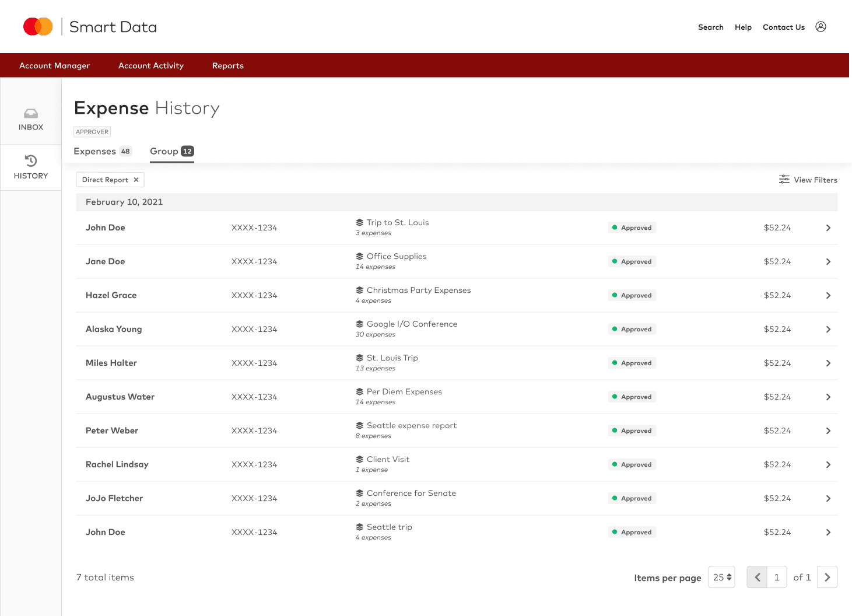Select the APPROVER role badge
The width and height of the screenshot is (852, 616).
(x=92, y=132)
